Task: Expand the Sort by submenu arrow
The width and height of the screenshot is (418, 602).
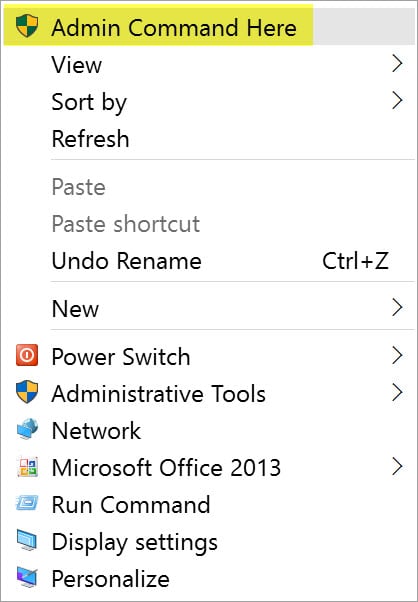Action: coord(397,101)
